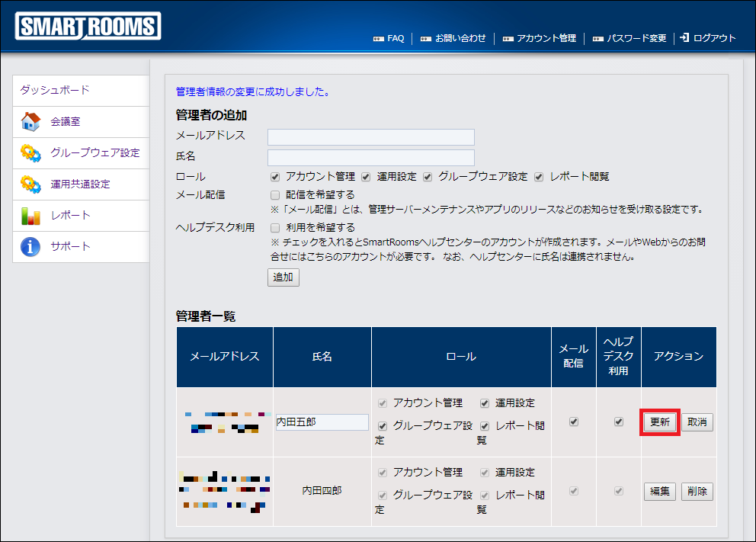Click 編集 for 内田四郎
Image resolution: width=756 pixels, height=542 pixels.
(659, 492)
